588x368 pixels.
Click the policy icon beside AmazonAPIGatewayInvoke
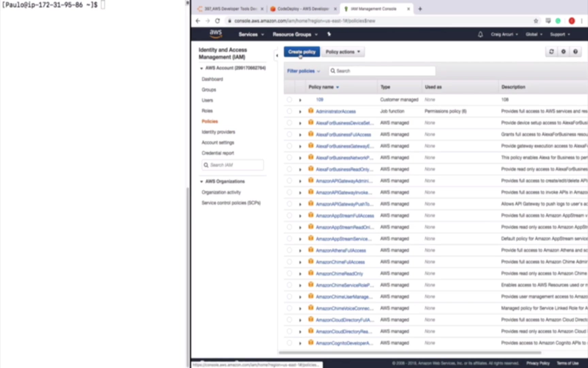click(311, 192)
